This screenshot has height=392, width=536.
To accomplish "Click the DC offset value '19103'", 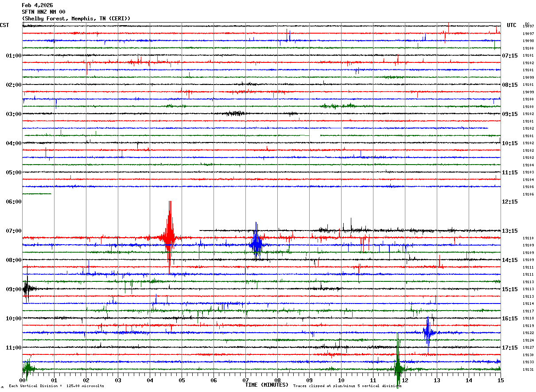I will point(528,172).
